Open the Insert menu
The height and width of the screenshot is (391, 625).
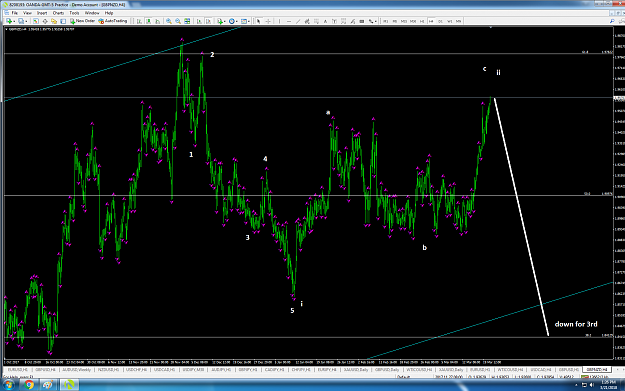[42, 13]
